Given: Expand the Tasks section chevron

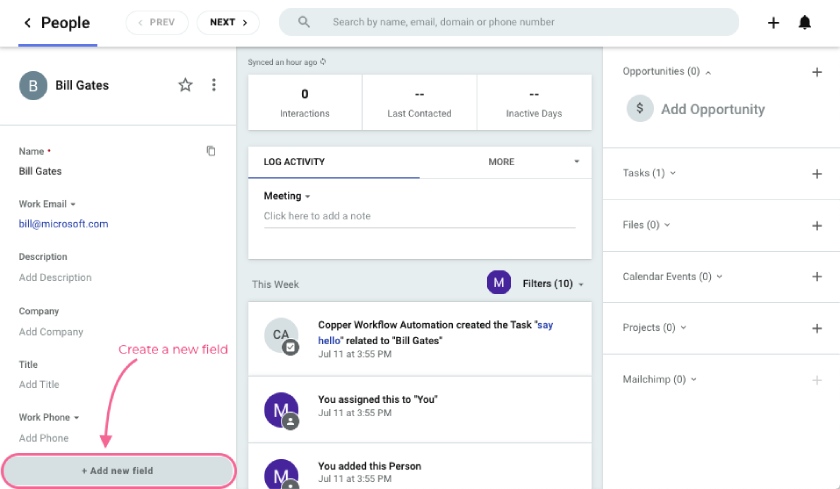Looking at the screenshot, I should (x=673, y=173).
